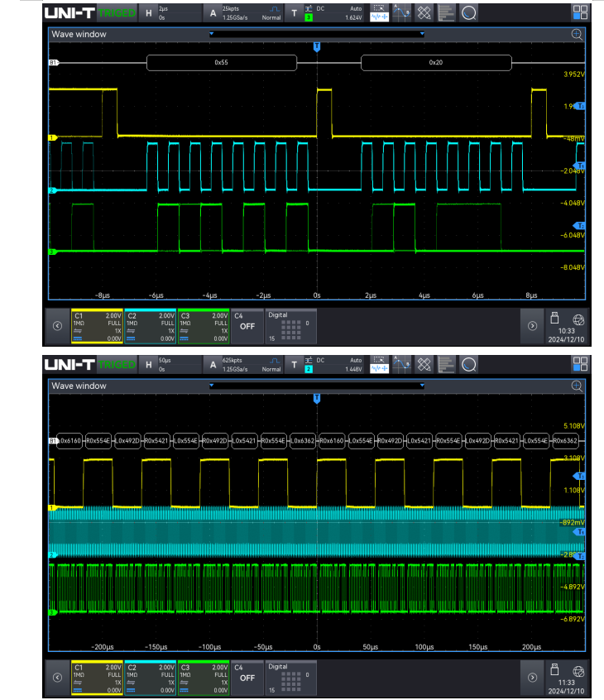The width and height of the screenshot is (604, 700).
Task: Click upper waveform overview bar under toolbar
Action: pyautogui.click(x=317, y=34)
